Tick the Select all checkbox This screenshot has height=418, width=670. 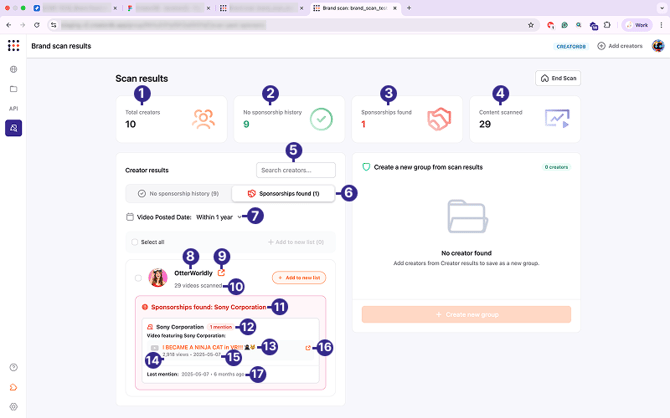tap(135, 242)
